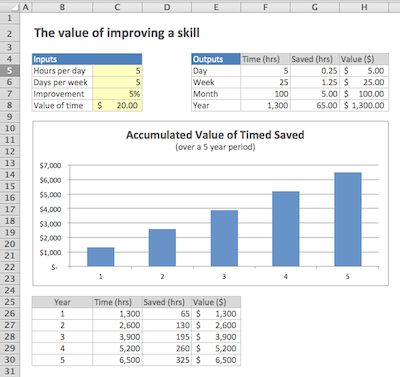Select column B header

[x=62, y=7]
